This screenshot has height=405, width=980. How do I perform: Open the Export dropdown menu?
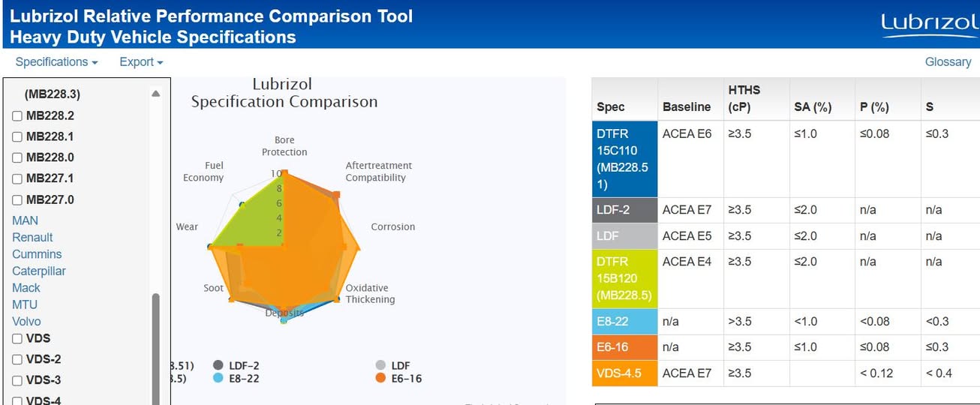pyautogui.click(x=141, y=62)
